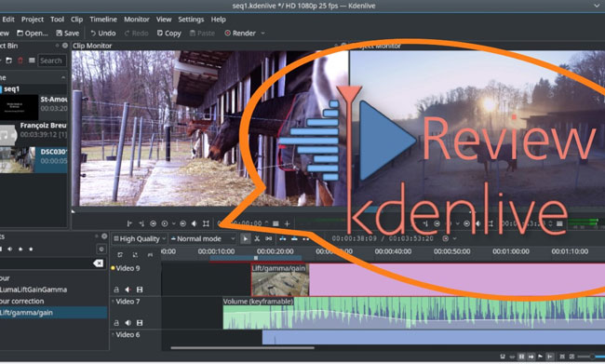
Task: Select the Françoiz Breu audio clip
Action: 34,133
